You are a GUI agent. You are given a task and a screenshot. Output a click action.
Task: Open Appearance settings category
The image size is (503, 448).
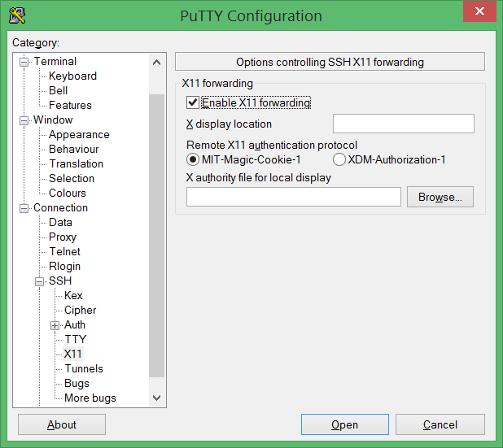point(79,135)
